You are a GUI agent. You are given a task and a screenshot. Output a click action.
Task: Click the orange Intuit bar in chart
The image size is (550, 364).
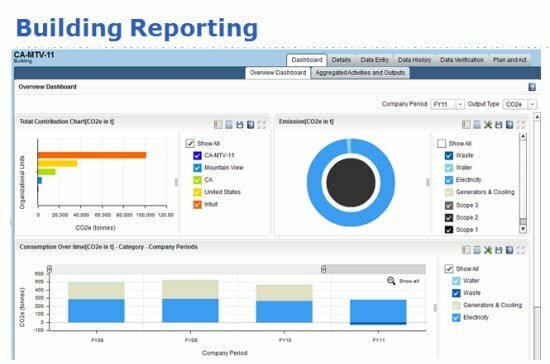point(92,155)
